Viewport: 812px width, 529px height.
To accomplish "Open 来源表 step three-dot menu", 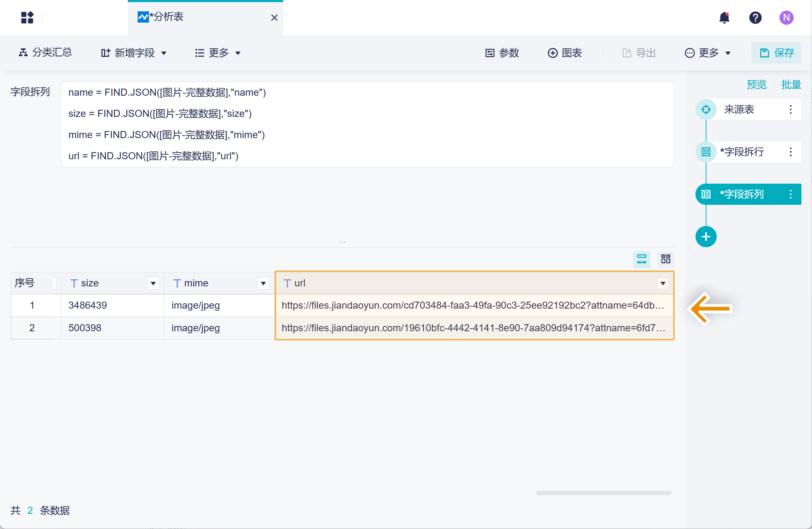I will [790, 109].
